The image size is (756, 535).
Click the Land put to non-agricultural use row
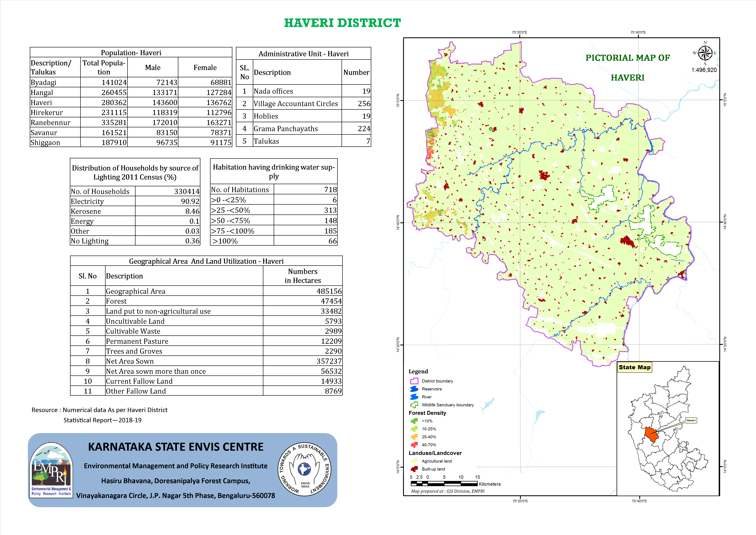click(206, 311)
